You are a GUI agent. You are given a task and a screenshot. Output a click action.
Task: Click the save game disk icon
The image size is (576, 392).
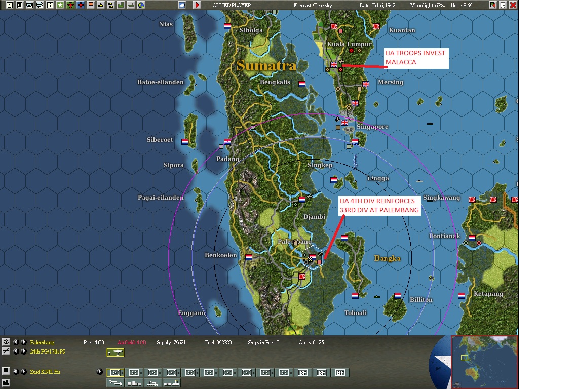tap(10, 5)
